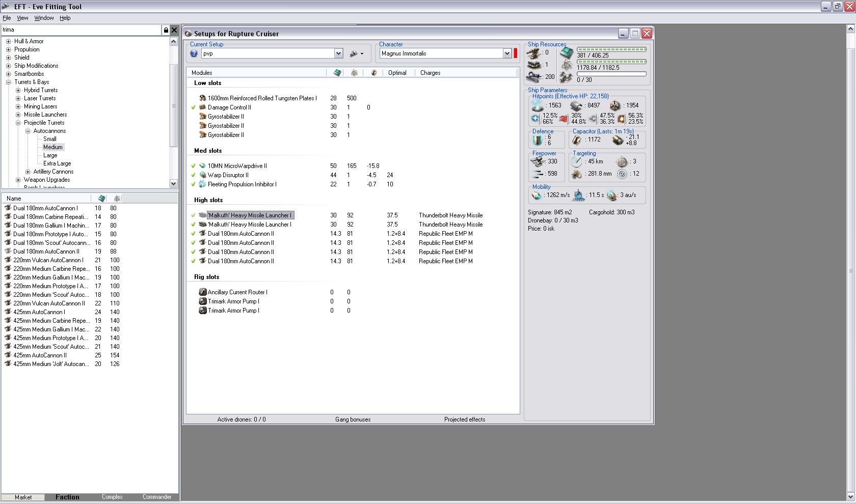Select the Large autocannon category
Screen dimensions: 856x504
(50, 155)
